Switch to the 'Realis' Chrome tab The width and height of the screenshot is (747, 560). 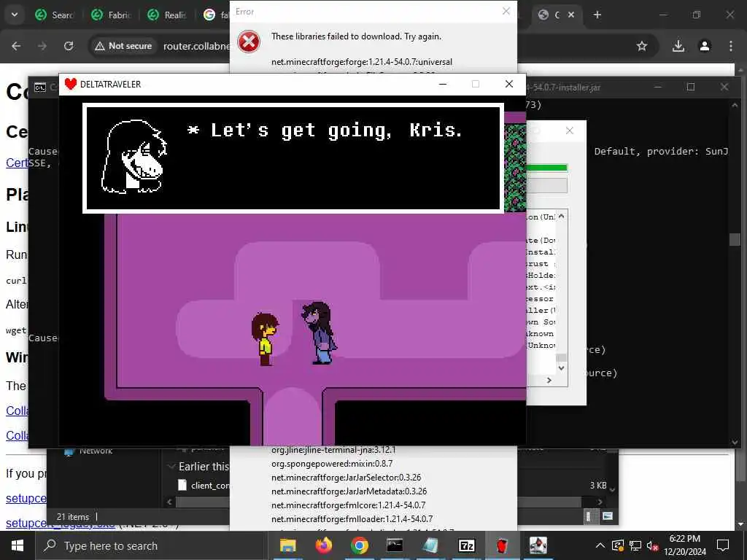point(167,15)
